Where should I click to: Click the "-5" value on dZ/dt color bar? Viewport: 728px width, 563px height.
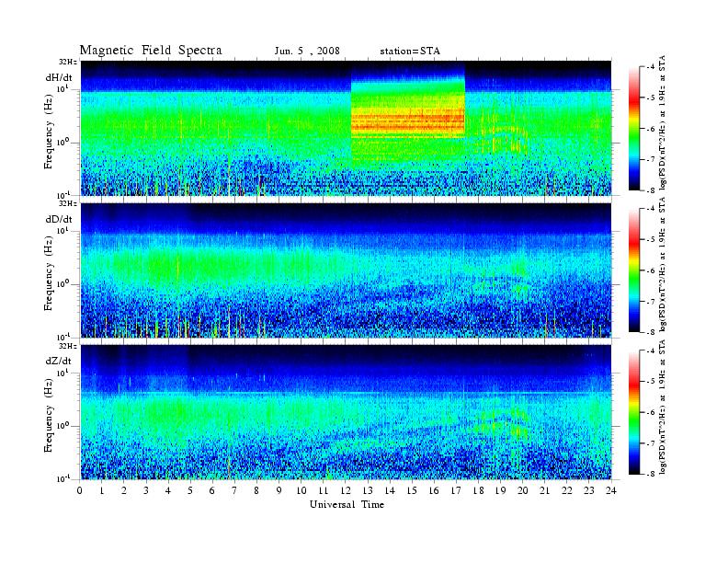651,381
